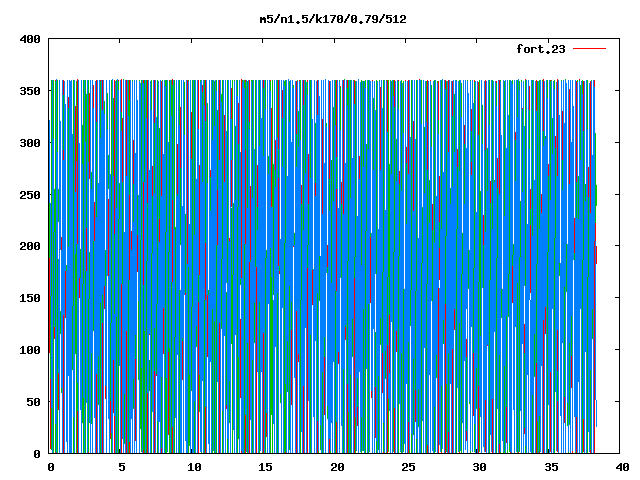Image resolution: width=640 pixels, height=480 pixels.
Task: Click the x-axis label 20
Action: (x=337, y=467)
